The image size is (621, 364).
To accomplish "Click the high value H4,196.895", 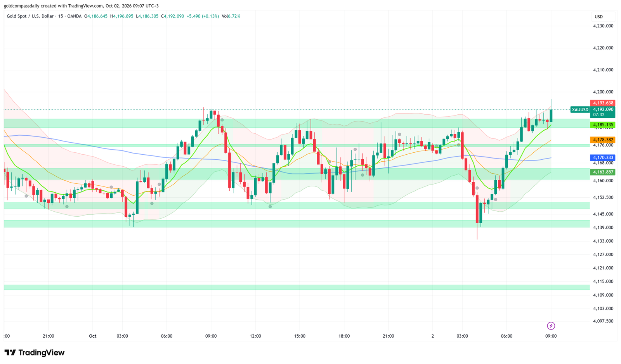I will [121, 16].
